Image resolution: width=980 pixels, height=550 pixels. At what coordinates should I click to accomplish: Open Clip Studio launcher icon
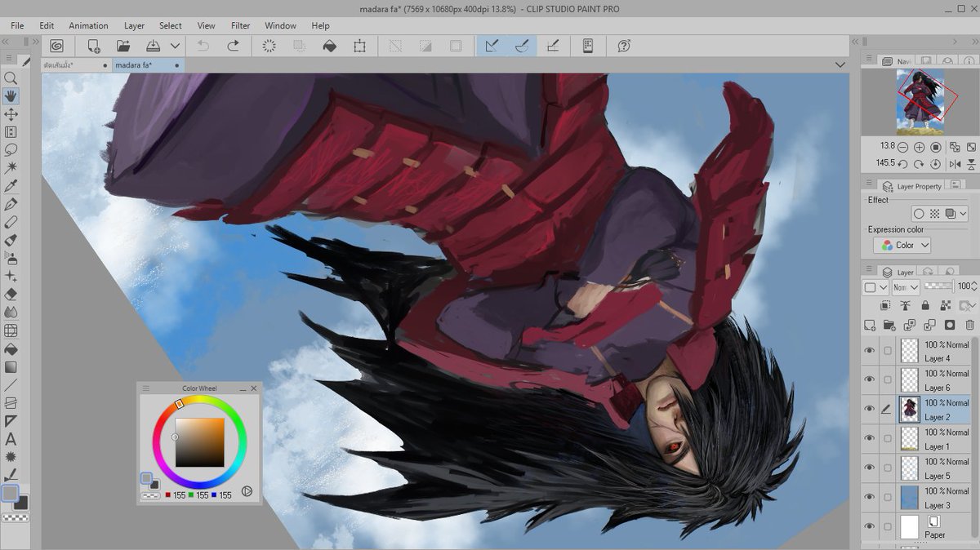(x=56, y=47)
